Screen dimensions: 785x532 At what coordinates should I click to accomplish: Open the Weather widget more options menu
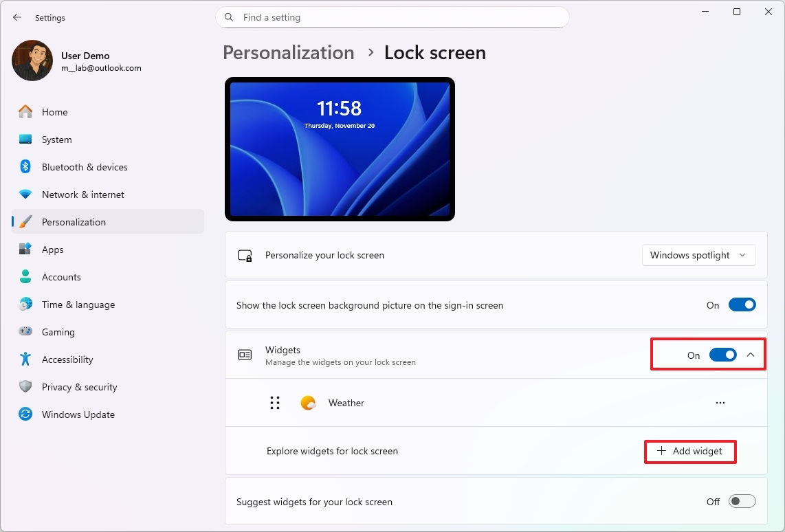tap(720, 403)
